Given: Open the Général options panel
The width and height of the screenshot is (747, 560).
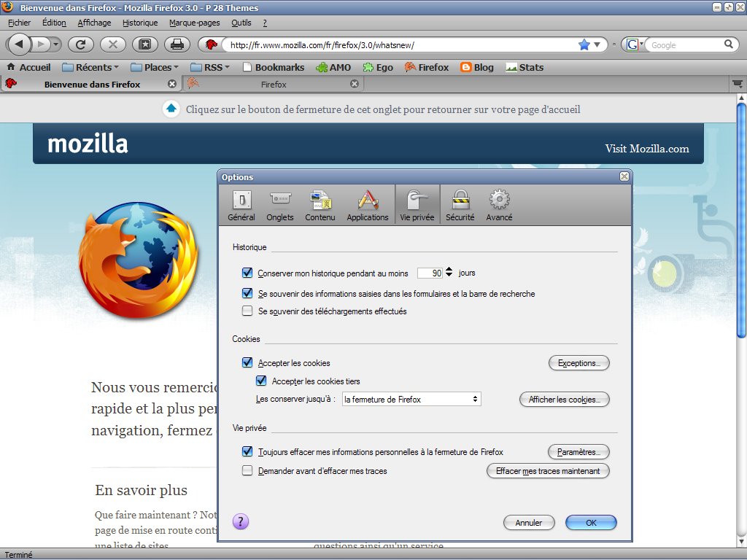Looking at the screenshot, I should (x=241, y=205).
